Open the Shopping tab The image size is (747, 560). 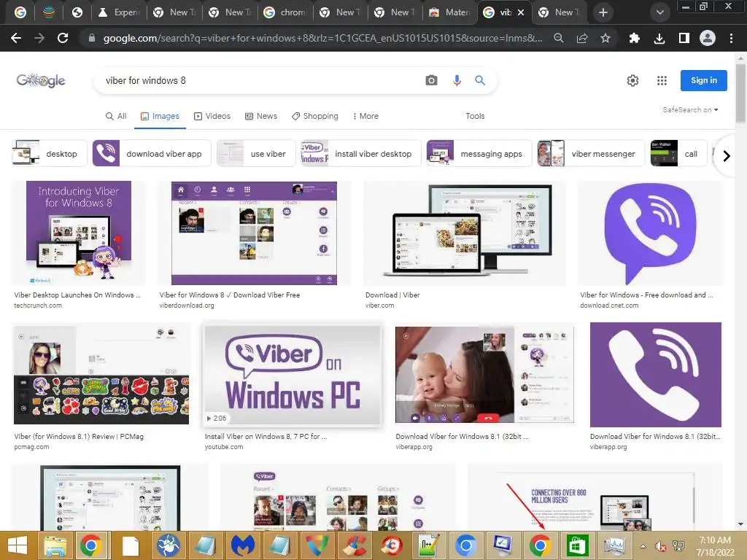pos(315,116)
